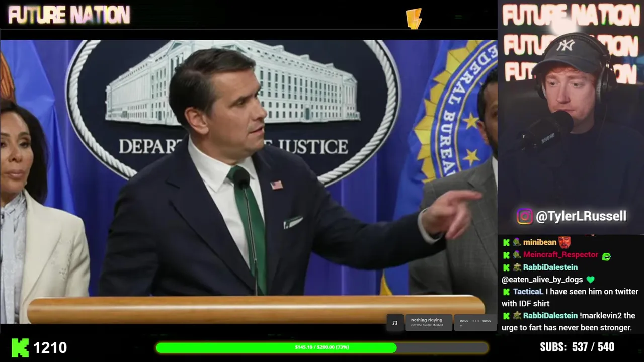Click the Kick logo beside the viewer count
The image size is (644, 362).
(x=20, y=347)
